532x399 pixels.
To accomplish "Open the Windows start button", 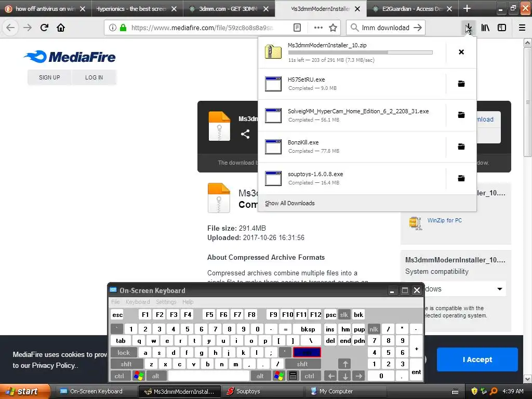I will click(24, 391).
